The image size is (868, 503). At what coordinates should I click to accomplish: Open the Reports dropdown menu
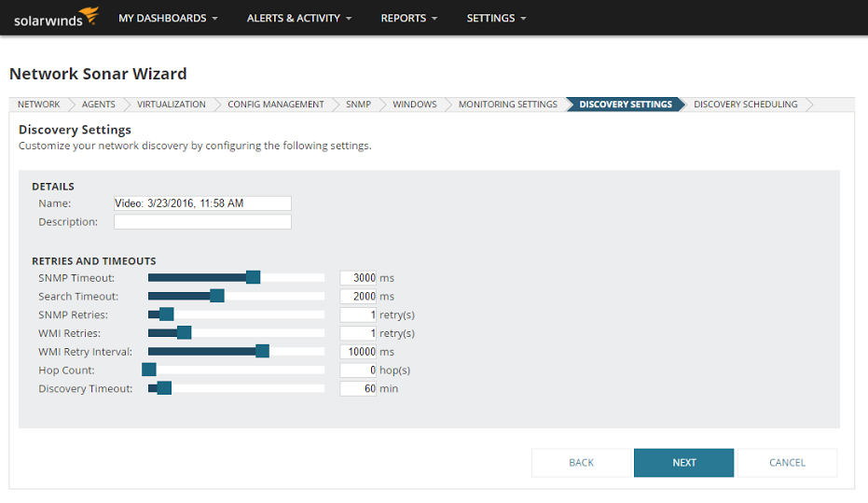(x=409, y=19)
